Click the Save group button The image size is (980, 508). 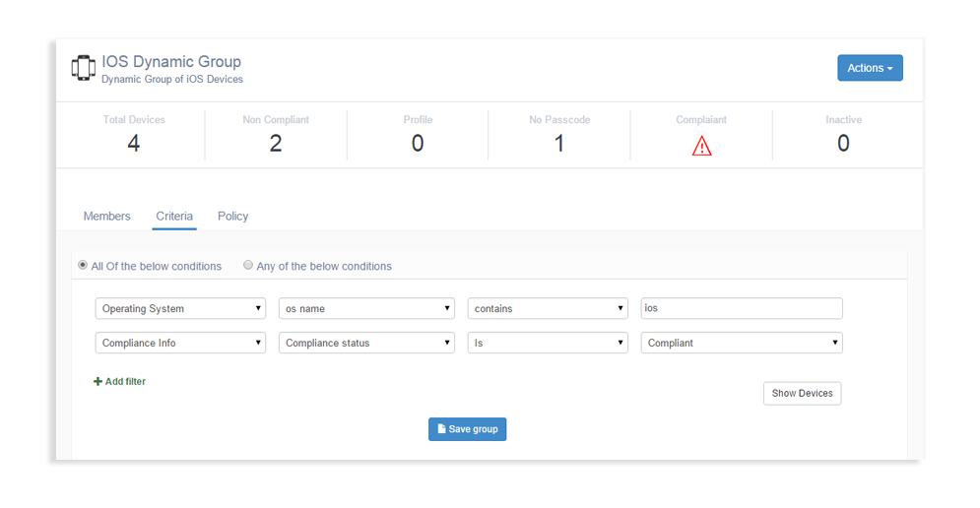467,429
